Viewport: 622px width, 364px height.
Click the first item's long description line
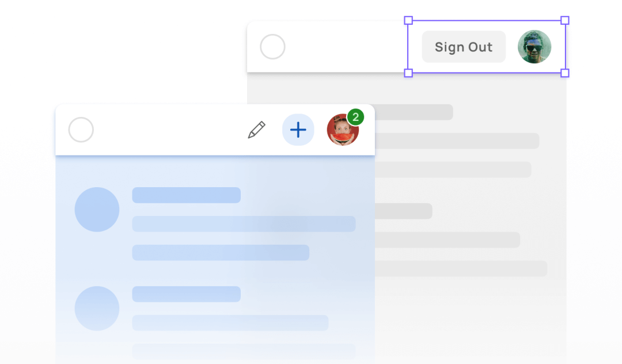(x=244, y=224)
